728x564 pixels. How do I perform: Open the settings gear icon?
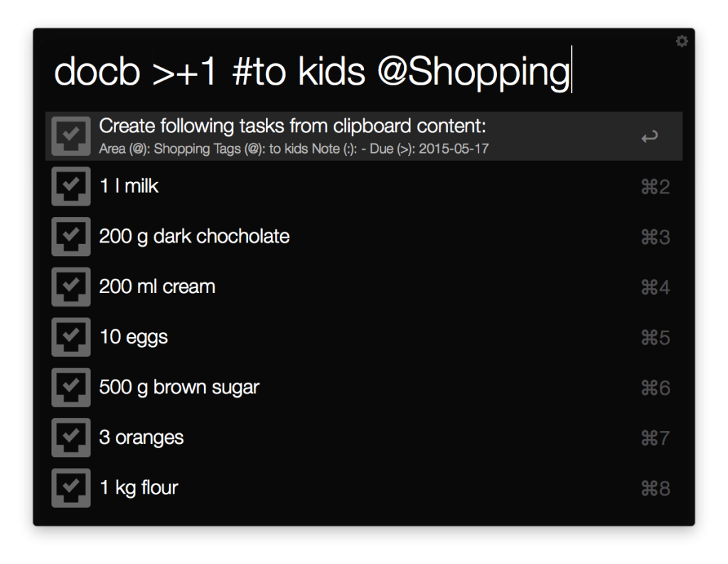(682, 42)
